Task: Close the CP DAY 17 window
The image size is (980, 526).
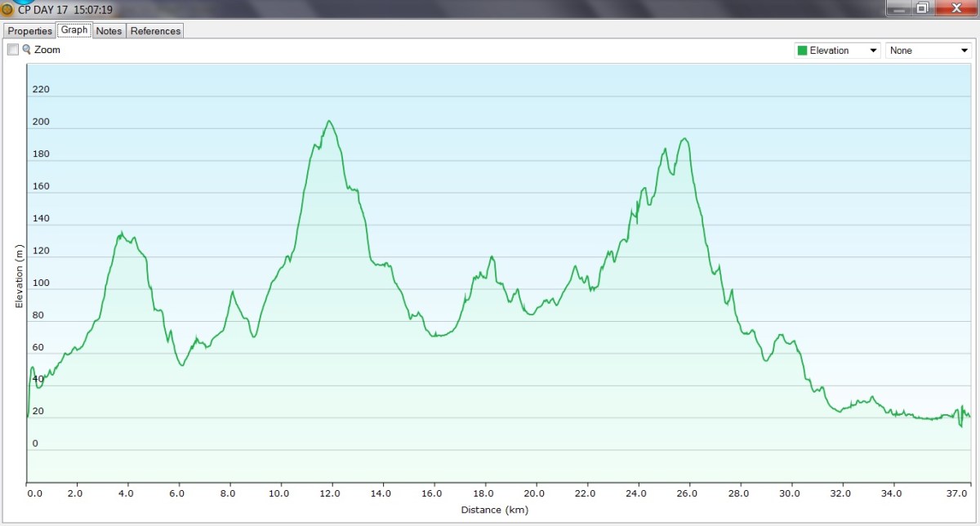Action: pos(954,8)
